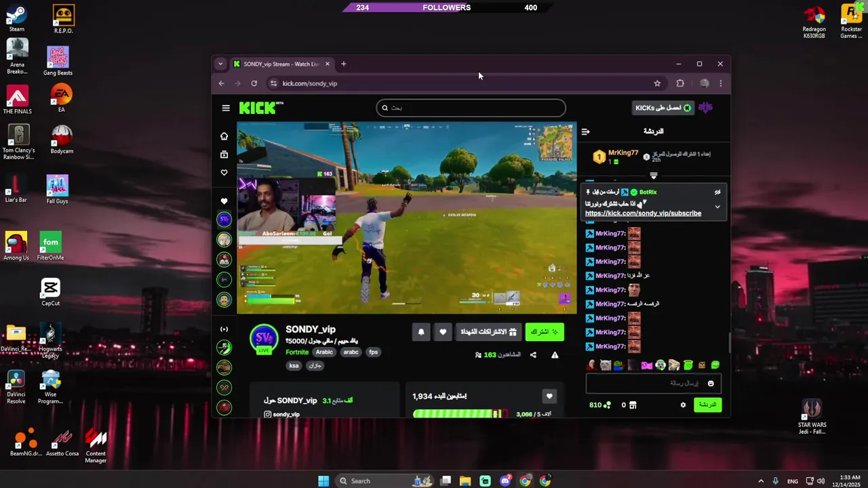Open the CapCut desktop shortcut
Image resolution: width=868 pixels, height=488 pixels.
click(50, 293)
